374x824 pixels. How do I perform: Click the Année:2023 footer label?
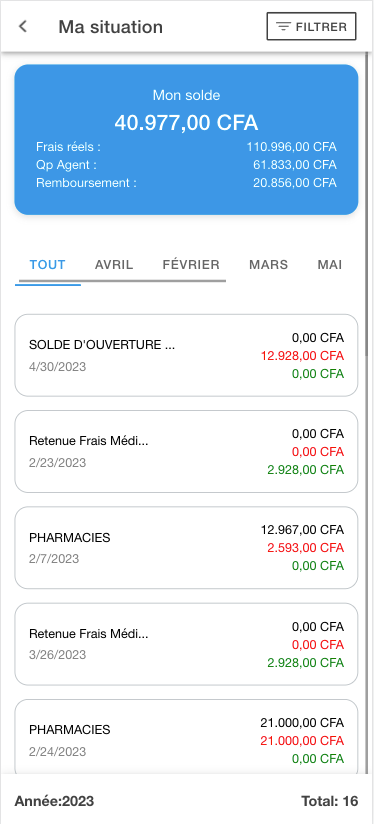54,801
